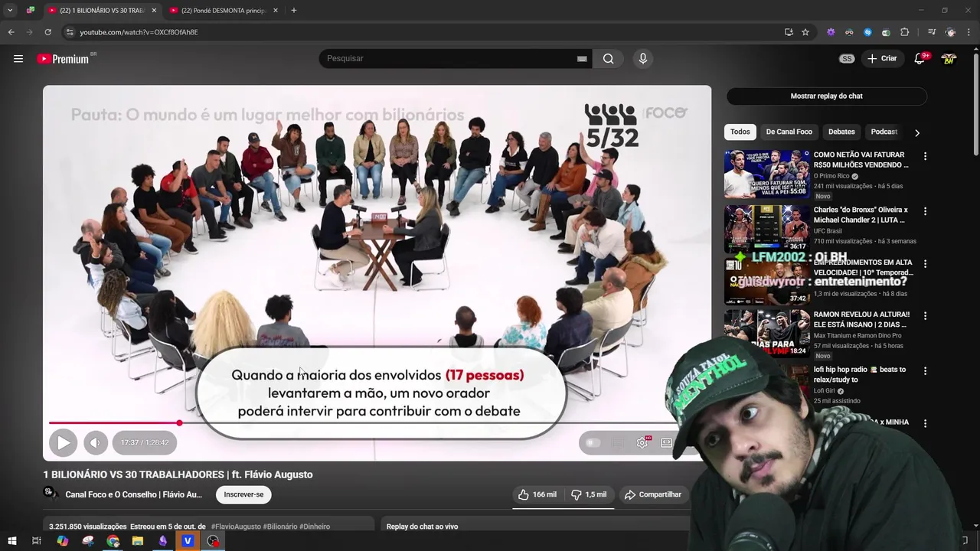The image size is (980, 551).
Task: Bookmark this page with the star icon
Action: coord(805,32)
